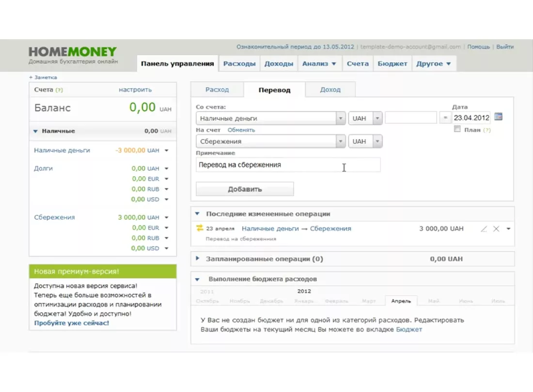The height and width of the screenshot is (392, 533).
Task: Go to the Счета menu tab
Action: click(x=358, y=63)
